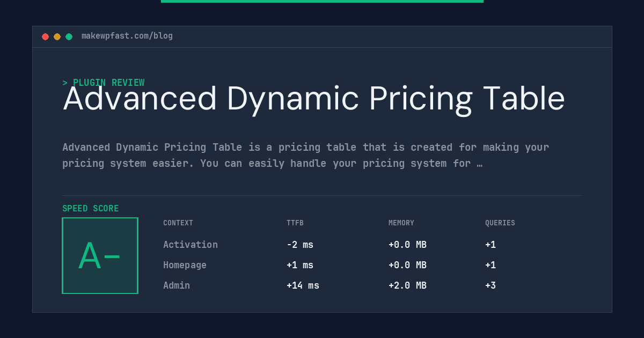Click the Homepage '+0.0 MB' memory value
Viewport: 644px width, 338px height.
[407, 265]
